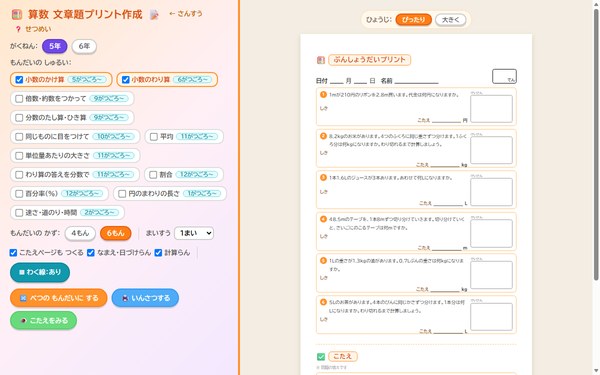600x375 pixels.
Task: Click the book icon beside the page title
Action: (16, 15)
